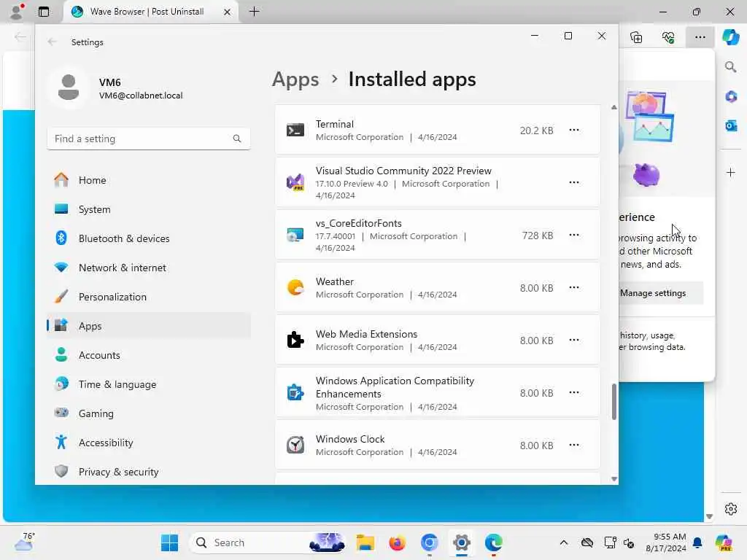The image size is (747, 560).
Task: Open Bluetooth & devices settings
Action: pos(149,238)
